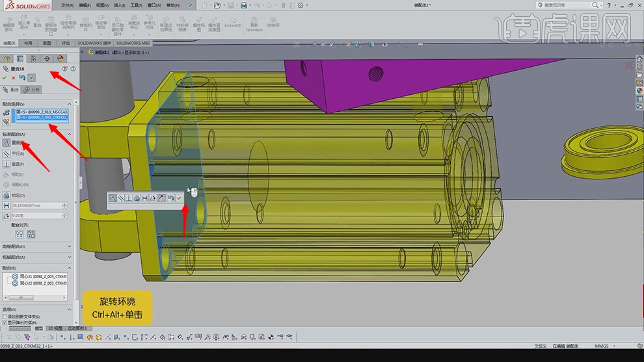644x362 pixels.
Task: Enable 添加到新文件夹 checkbox
Action: click(x=5, y=316)
